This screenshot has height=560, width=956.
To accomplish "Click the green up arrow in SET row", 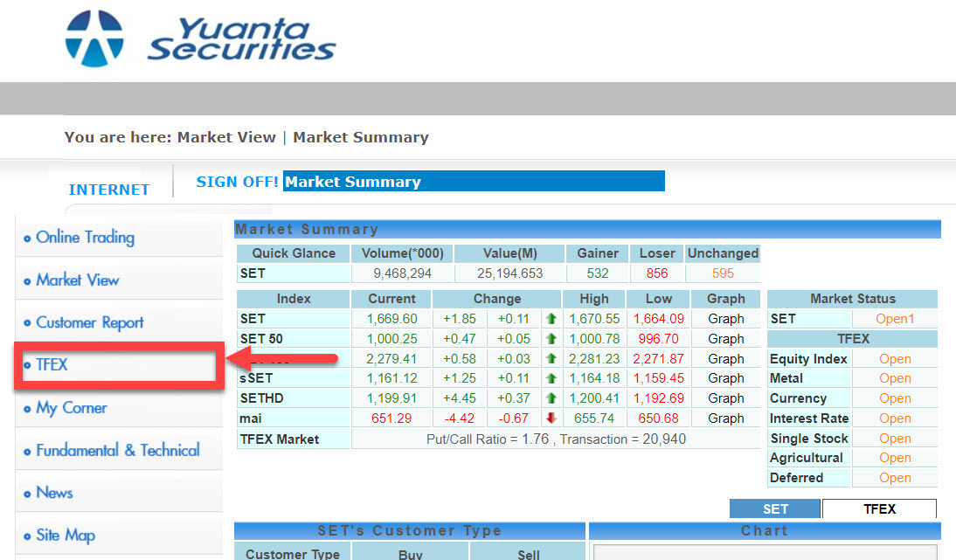I will 551,319.
